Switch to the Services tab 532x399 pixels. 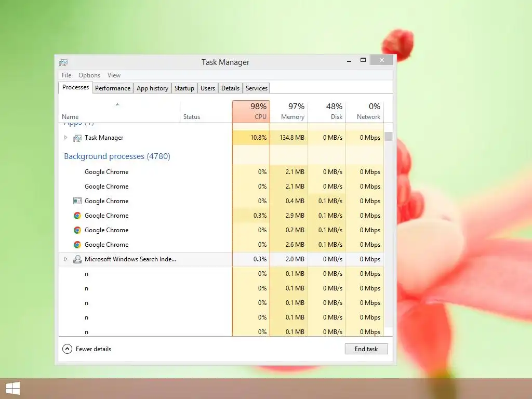point(257,88)
